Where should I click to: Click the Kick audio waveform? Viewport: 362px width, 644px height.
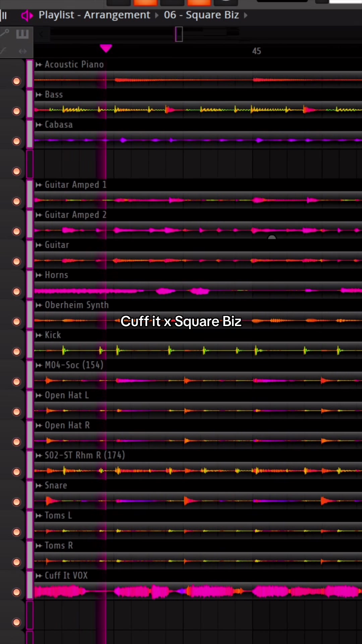pyautogui.click(x=198, y=351)
